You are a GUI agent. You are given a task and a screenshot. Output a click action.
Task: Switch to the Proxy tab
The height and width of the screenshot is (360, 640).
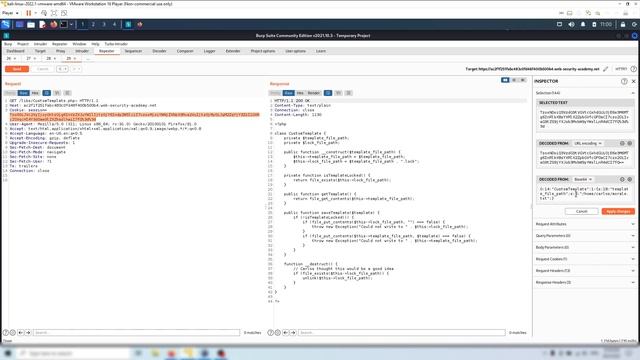coord(60,51)
